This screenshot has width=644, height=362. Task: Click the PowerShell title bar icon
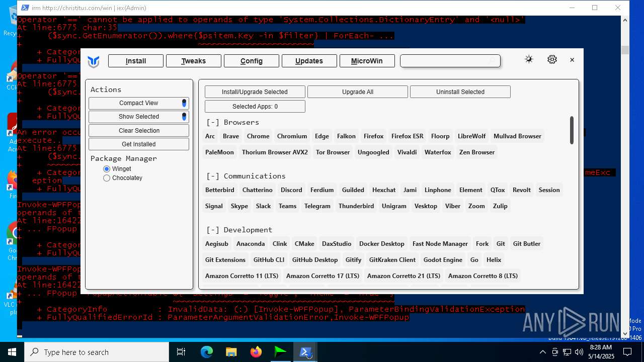25,8
